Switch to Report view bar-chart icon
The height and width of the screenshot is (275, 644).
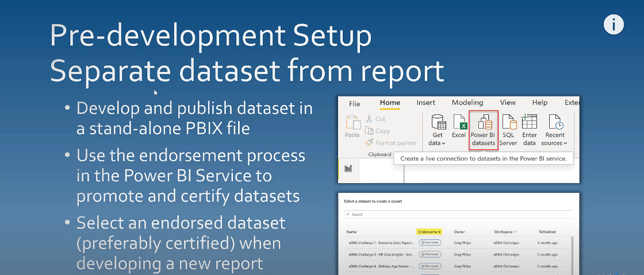point(348,168)
